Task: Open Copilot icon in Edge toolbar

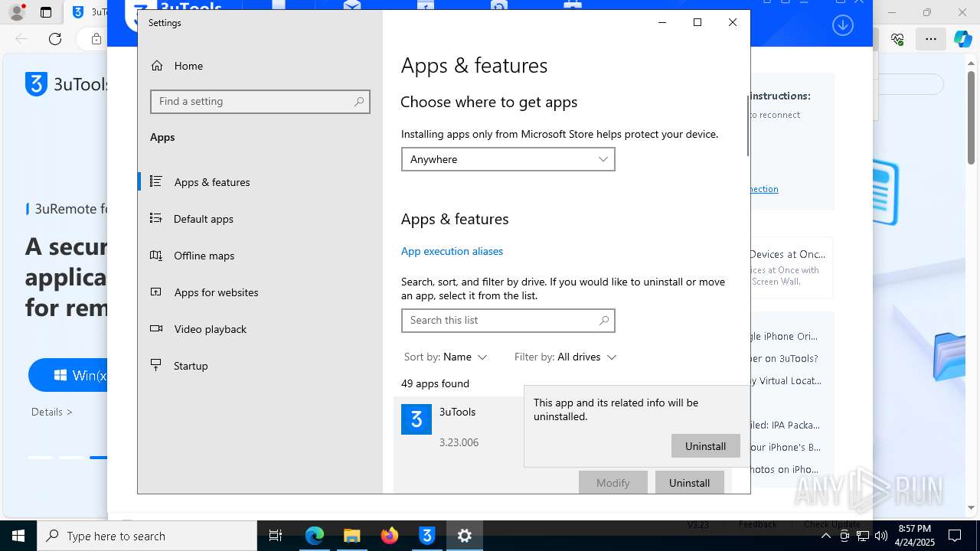Action: 962,38
